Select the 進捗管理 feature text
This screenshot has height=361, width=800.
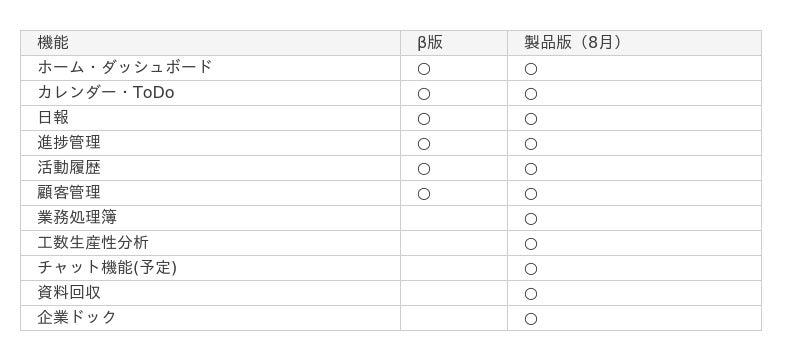point(69,142)
